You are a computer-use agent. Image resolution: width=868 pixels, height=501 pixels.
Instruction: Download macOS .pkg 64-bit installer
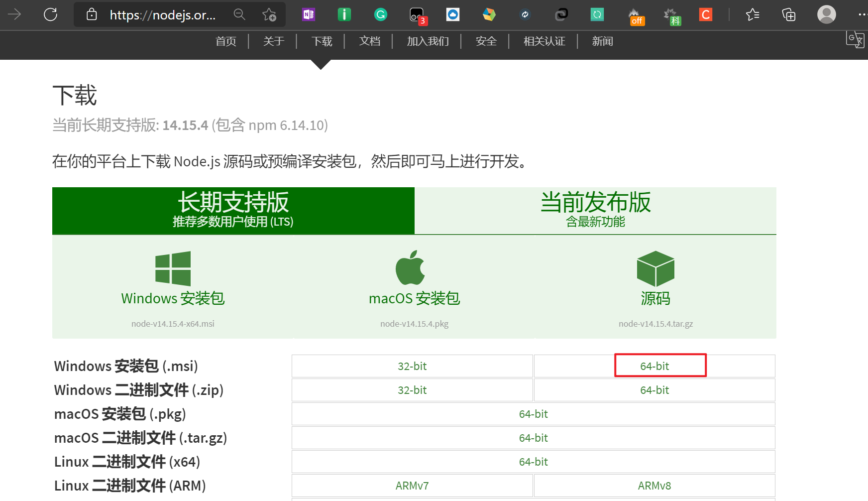click(534, 414)
